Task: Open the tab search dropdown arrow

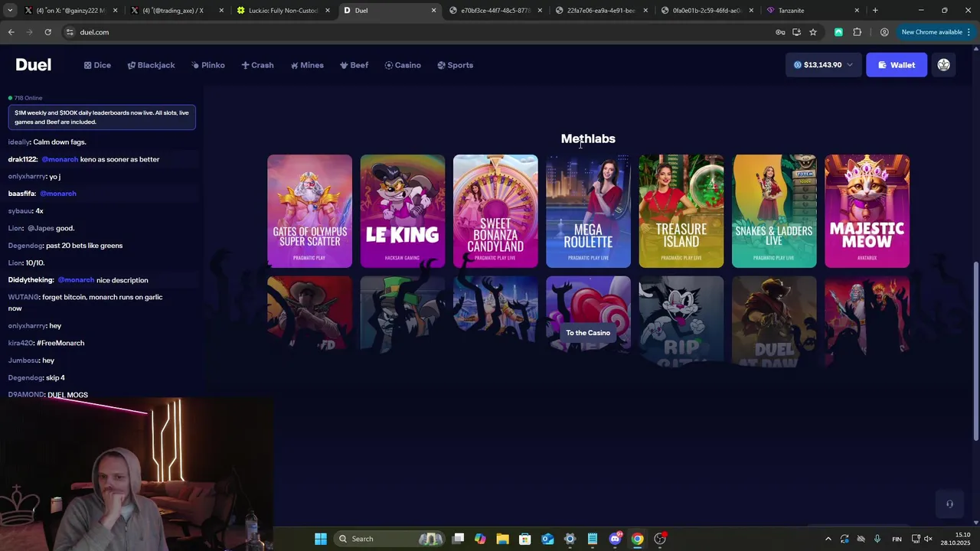Action: (10, 10)
